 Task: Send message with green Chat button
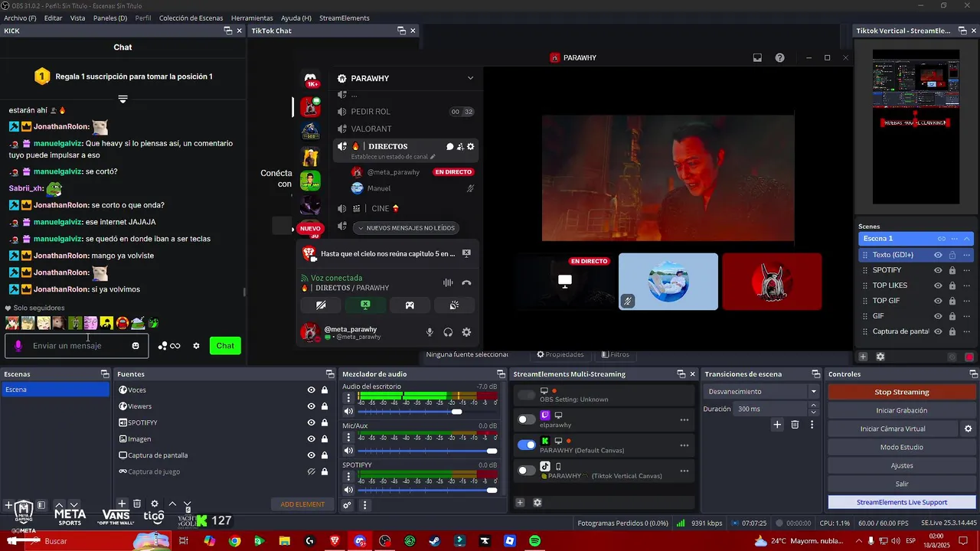(x=225, y=346)
